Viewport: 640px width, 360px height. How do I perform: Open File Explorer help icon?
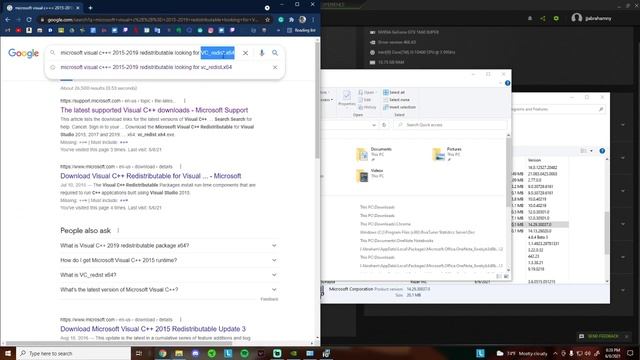[507, 83]
